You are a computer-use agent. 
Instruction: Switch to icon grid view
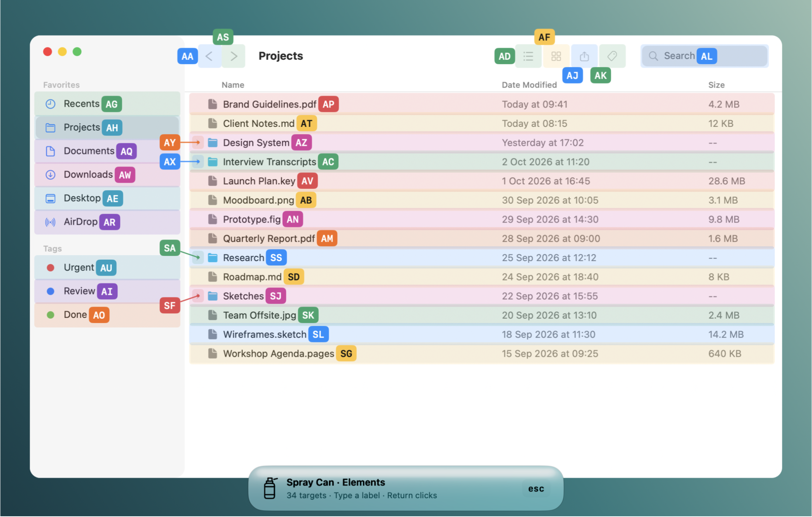[556, 56]
